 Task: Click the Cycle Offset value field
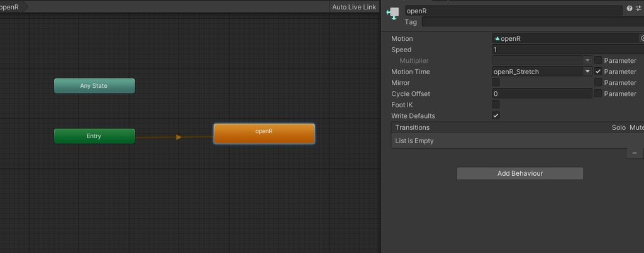click(542, 94)
